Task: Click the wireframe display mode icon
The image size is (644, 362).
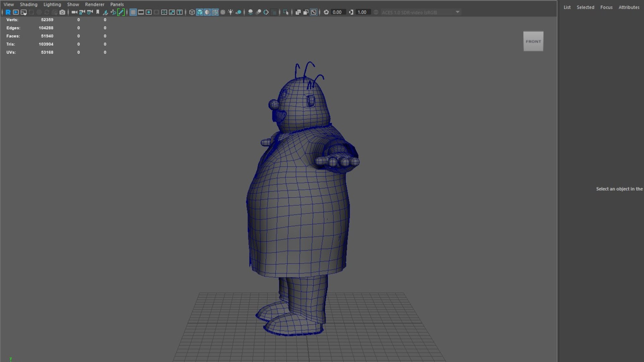Action: [192, 12]
